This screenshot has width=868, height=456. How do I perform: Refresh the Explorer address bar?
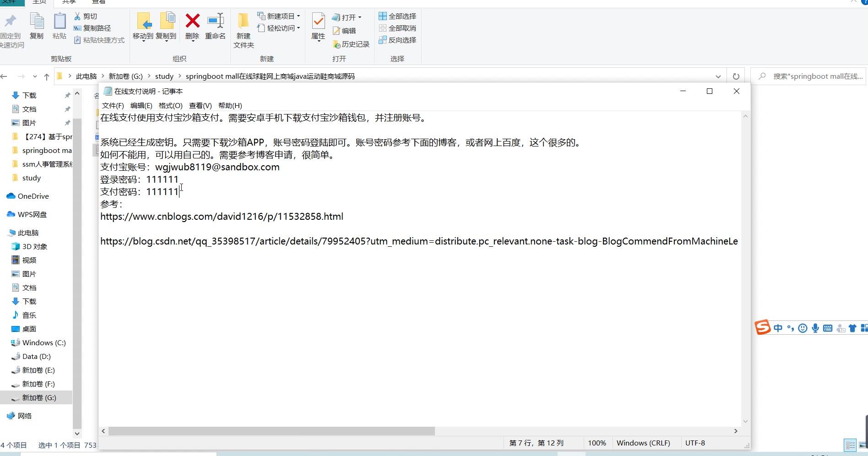click(736, 76)
